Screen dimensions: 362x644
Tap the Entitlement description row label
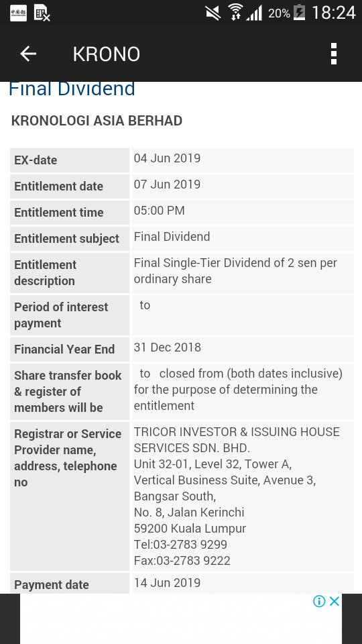[45, 273]
